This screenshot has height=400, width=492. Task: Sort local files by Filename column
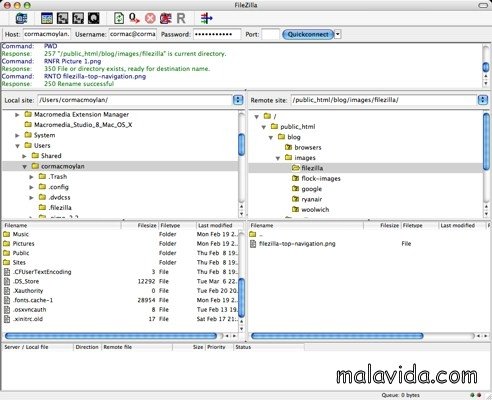coord(62,226)
